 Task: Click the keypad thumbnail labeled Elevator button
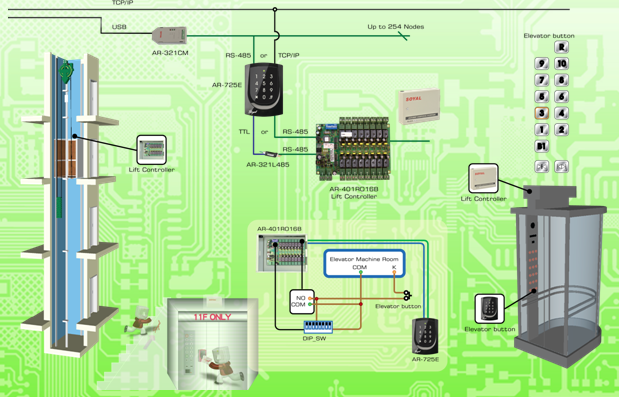pyautogui.click(x=490, y=309)
